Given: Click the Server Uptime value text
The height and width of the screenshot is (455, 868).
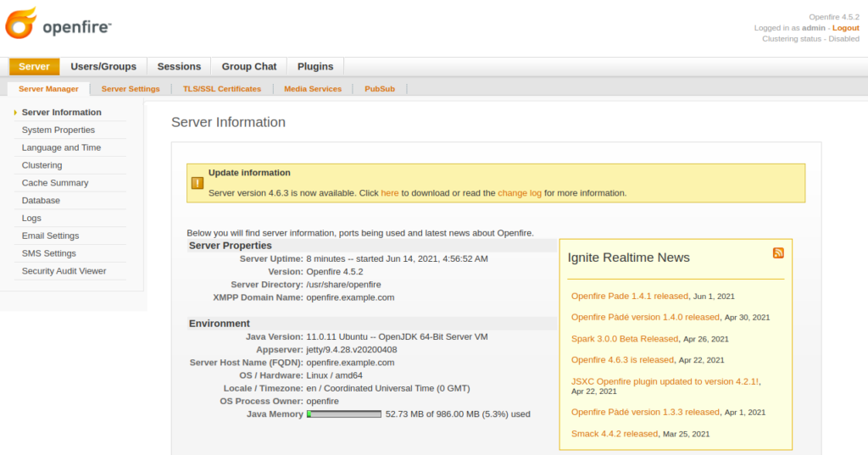Looking at the screenshot, I should coord(397,258).
